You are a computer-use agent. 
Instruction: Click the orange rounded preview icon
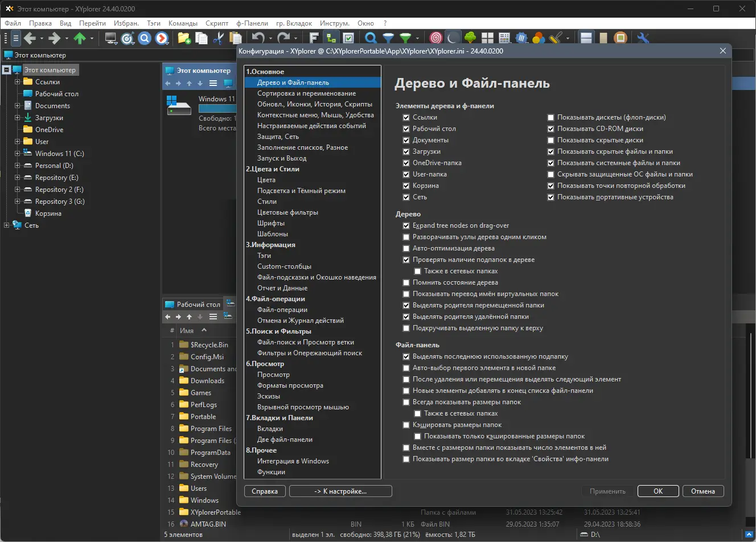click(621, 38)
